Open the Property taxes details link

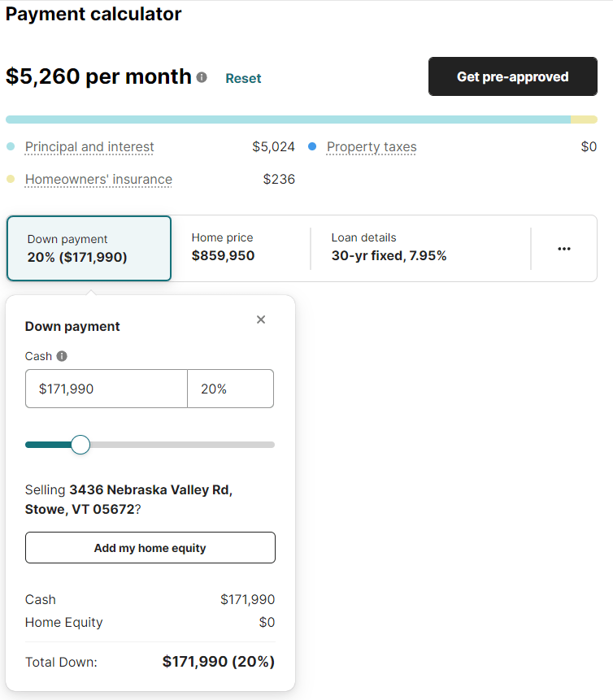coord(371,146)
